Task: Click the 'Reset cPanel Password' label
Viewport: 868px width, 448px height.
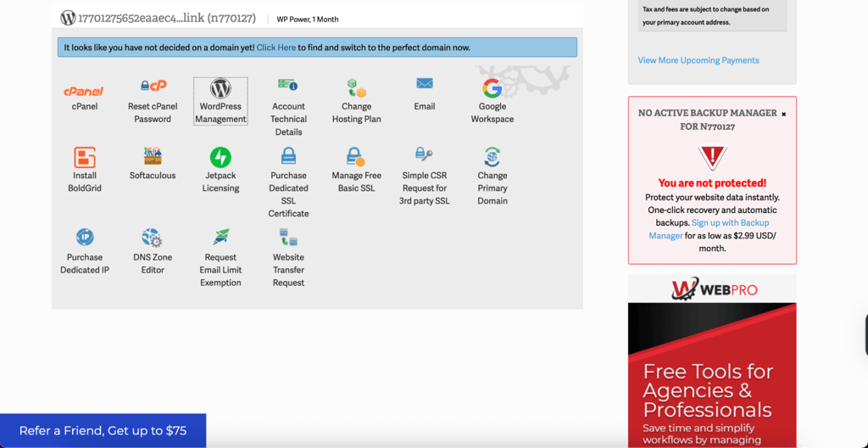Action: tap(153, 113)
